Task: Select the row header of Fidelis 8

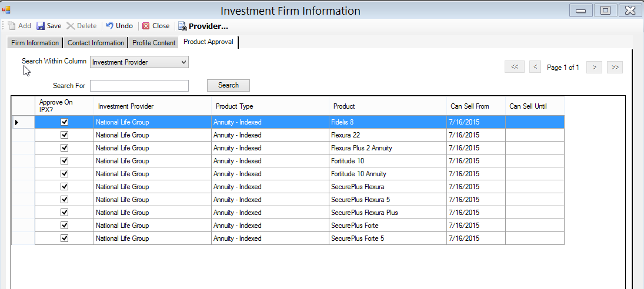Action: (23, 122)
